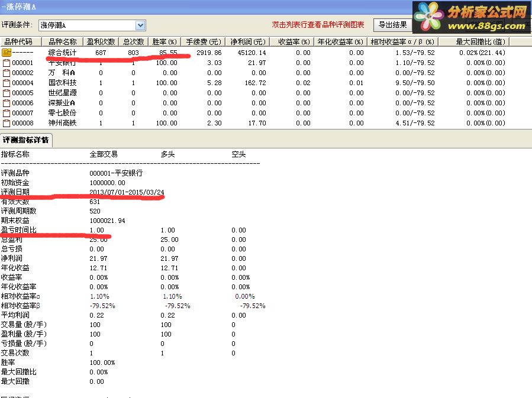Image resolution: width=532 pixels, height=398 pixels.
Task: Click the 100.00% win rate value
Action: 102,363
